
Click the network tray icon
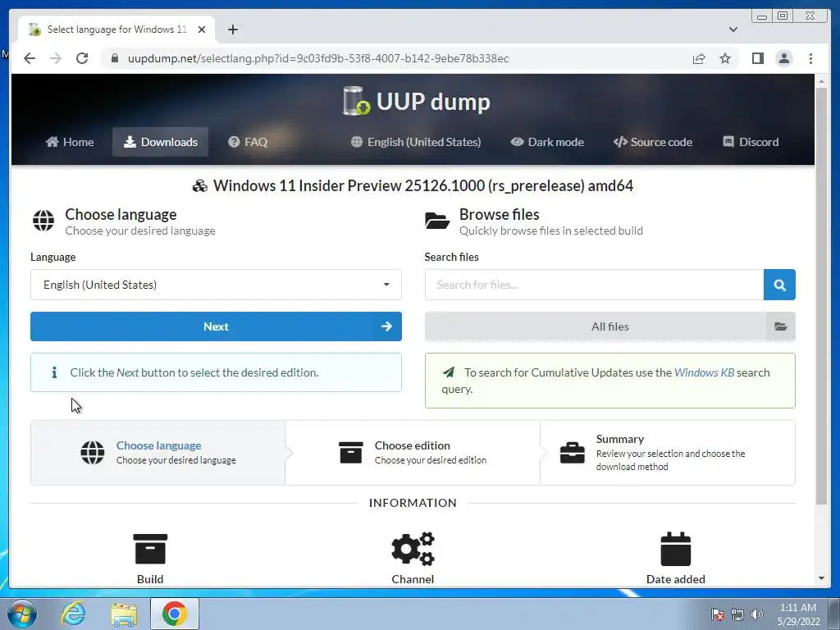pyautogui.click(x=737, y=614)
